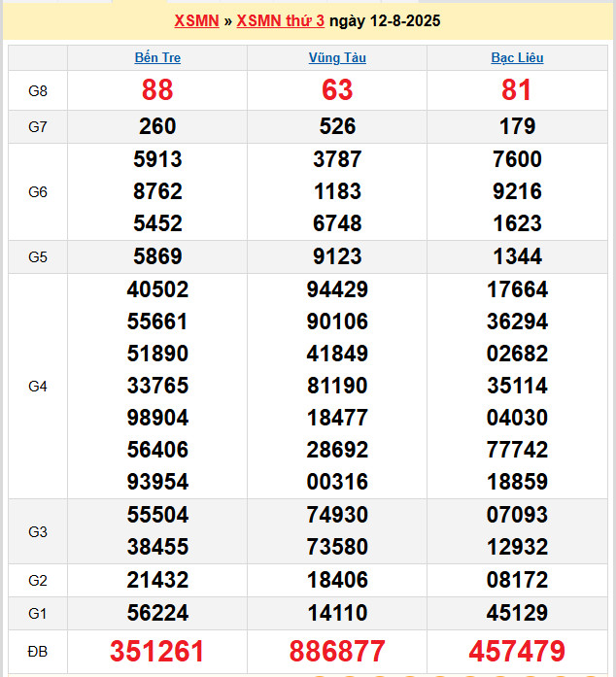Select G6 number 5452

(x=157, y=223)
